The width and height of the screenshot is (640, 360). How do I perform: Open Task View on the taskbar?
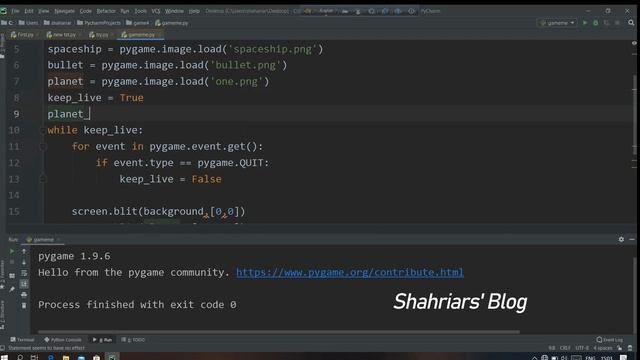35,357
